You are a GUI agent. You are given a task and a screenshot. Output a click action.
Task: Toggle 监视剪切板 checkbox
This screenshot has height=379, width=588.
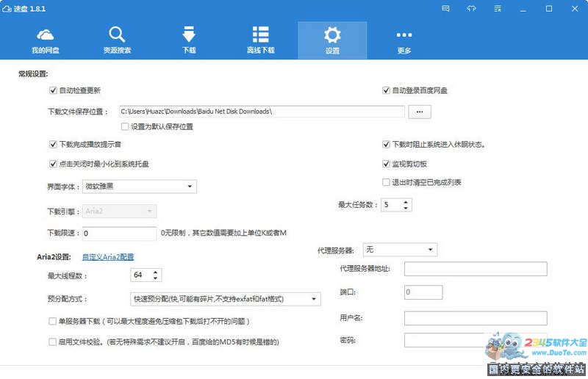[386, 164]
